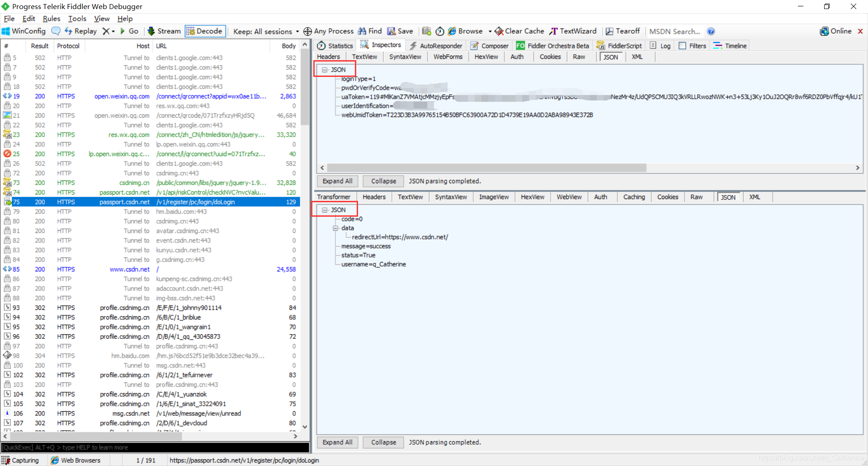
Task: Click the comment speech bubble icon
Action: coord(56,31)
